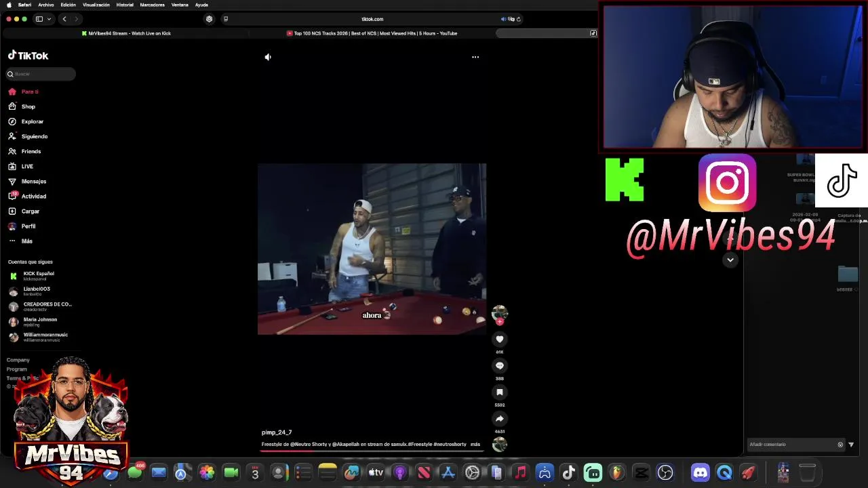868x488 pixels.
Task: Open the Trash in the dock
Action: [807, 472]
